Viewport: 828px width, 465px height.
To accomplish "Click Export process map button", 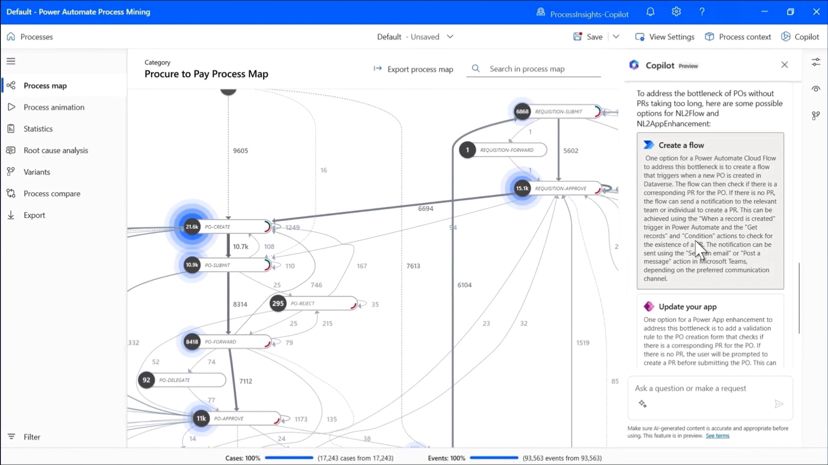I will coord(413,69).
